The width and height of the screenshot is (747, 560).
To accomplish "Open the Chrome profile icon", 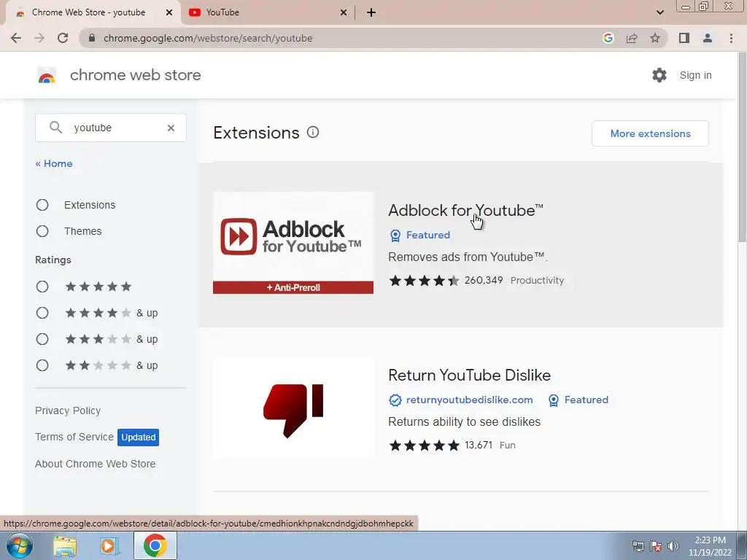I will [708, 38].
